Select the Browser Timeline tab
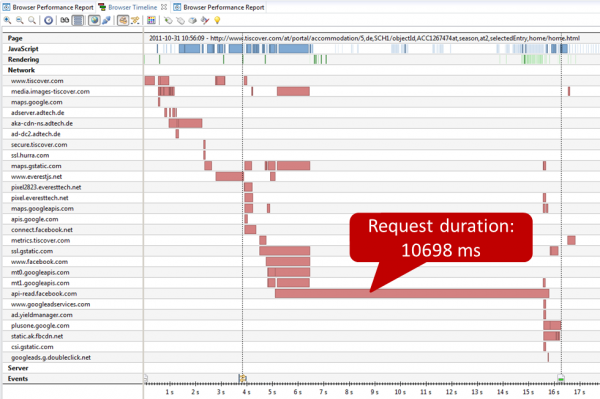Image resolution: width=600 pixels, height=399 pixels. coord(132,7)
